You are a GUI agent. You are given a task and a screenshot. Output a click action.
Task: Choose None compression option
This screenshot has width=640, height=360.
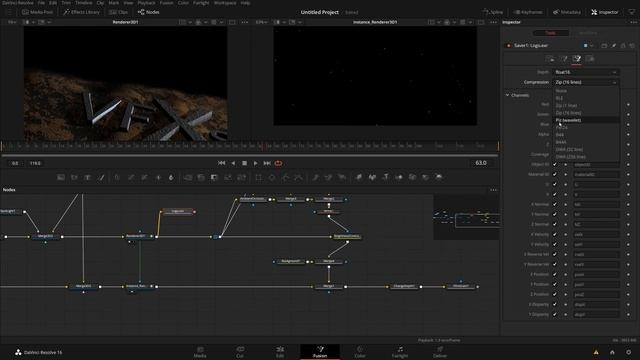coord(586,91)
